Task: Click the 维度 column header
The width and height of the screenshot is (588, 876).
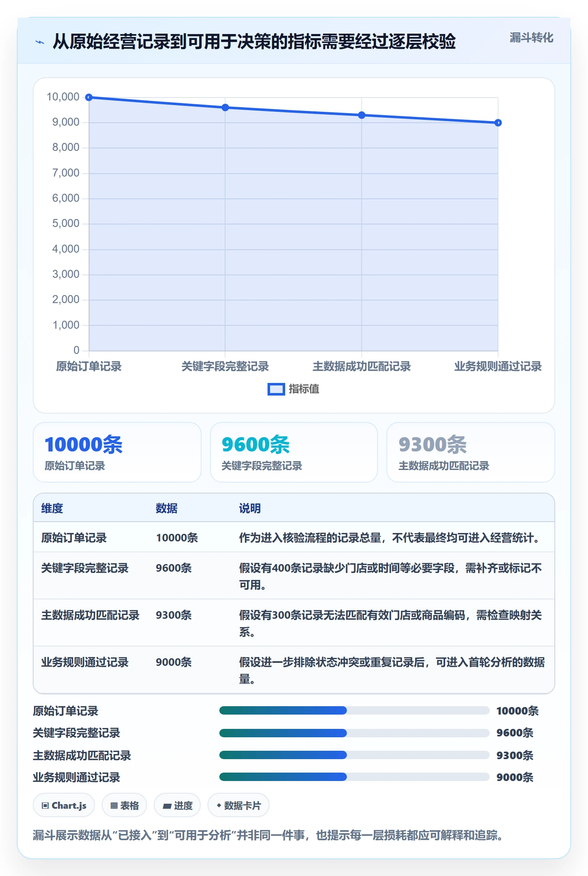Action: (52, 508)
